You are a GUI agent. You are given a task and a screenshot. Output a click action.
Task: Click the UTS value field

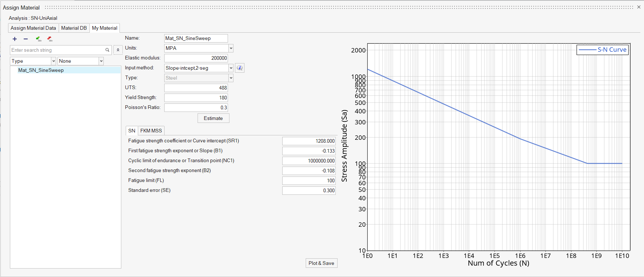point(196,88)
